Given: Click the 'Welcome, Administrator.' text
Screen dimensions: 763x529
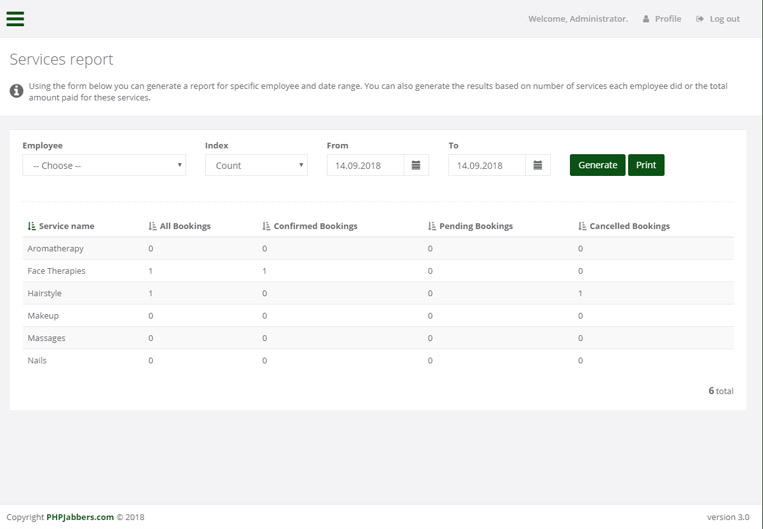Looking at the screenshot, I should tap(578, 19).
